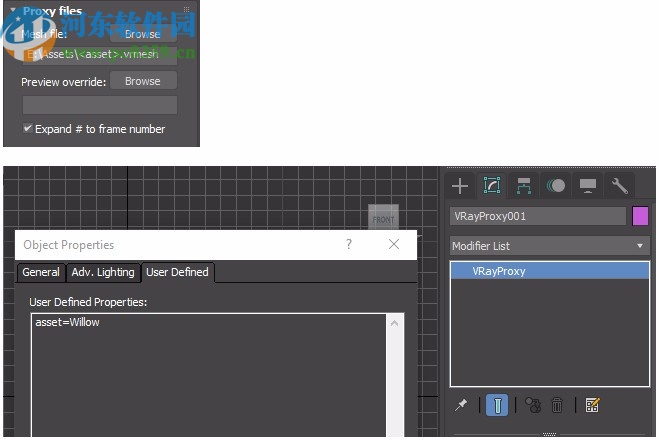This screenshot has height=440, width=659.
Task: Click the FRONT ViewCube face
Action: (x=383, y=219)
